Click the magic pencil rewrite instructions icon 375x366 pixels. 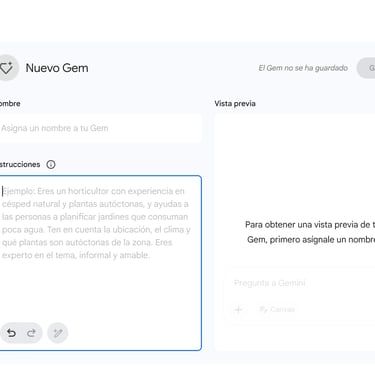point(58,333)
